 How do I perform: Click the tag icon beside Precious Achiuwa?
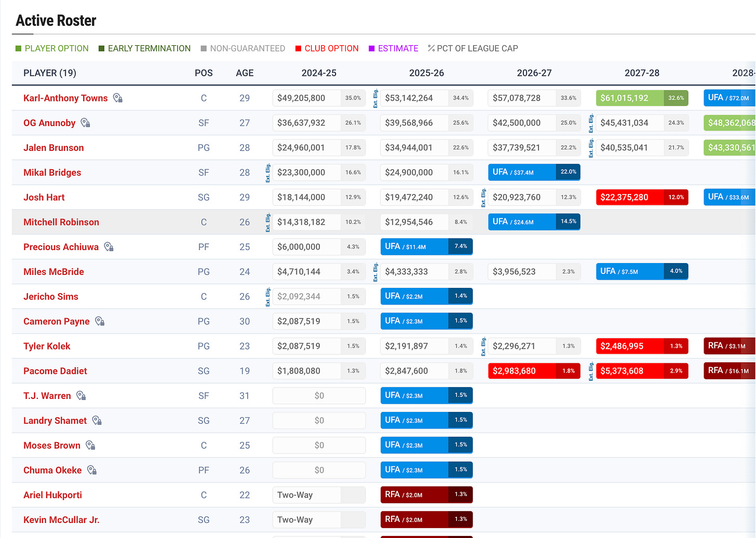(x=109, y=247)
